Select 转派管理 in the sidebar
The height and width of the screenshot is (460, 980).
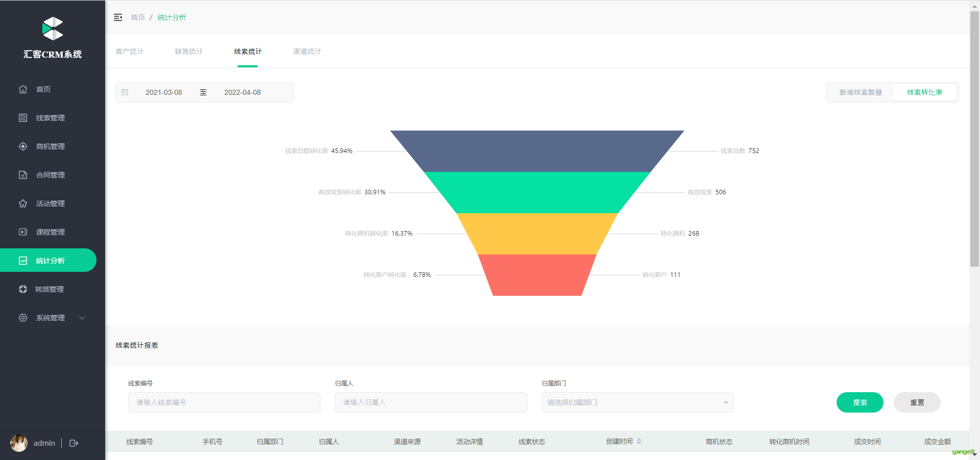click(x=48, y=289)
